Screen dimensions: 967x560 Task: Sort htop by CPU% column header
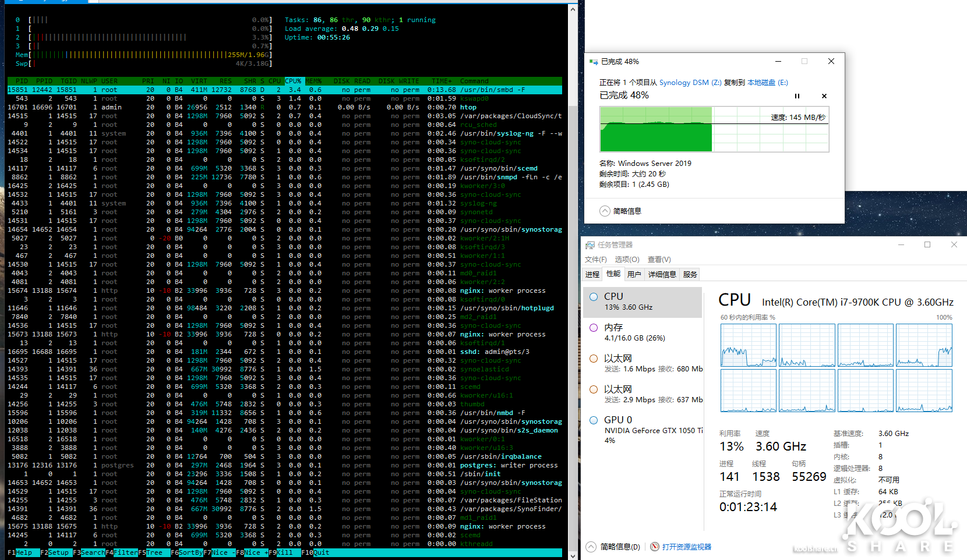[293, 81]
